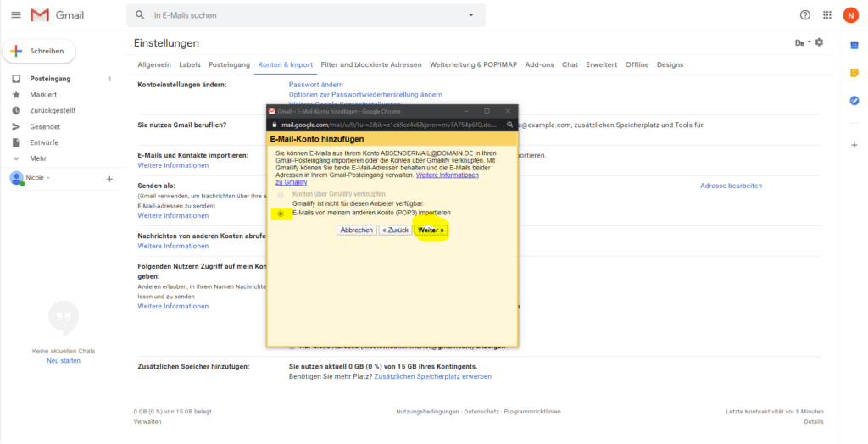
Task: Click the add-ons plus icon in side panel
Action: click(854, 145)
